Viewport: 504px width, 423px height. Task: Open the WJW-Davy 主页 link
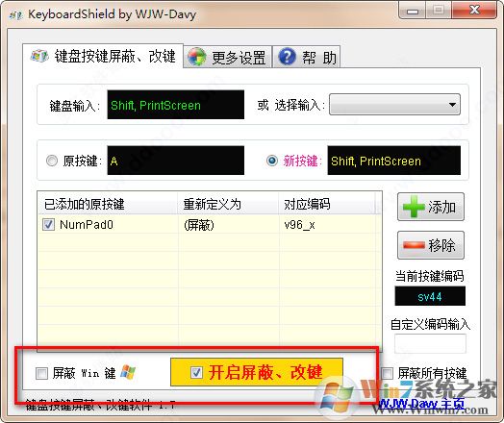[x=421, y=404]
